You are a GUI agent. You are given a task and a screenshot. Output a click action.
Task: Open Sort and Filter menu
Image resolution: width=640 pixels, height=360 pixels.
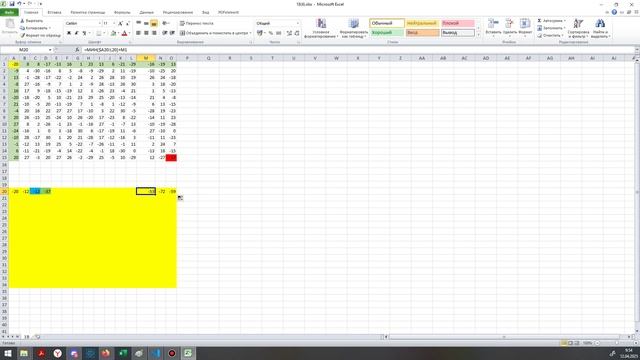tap(578, 28)
